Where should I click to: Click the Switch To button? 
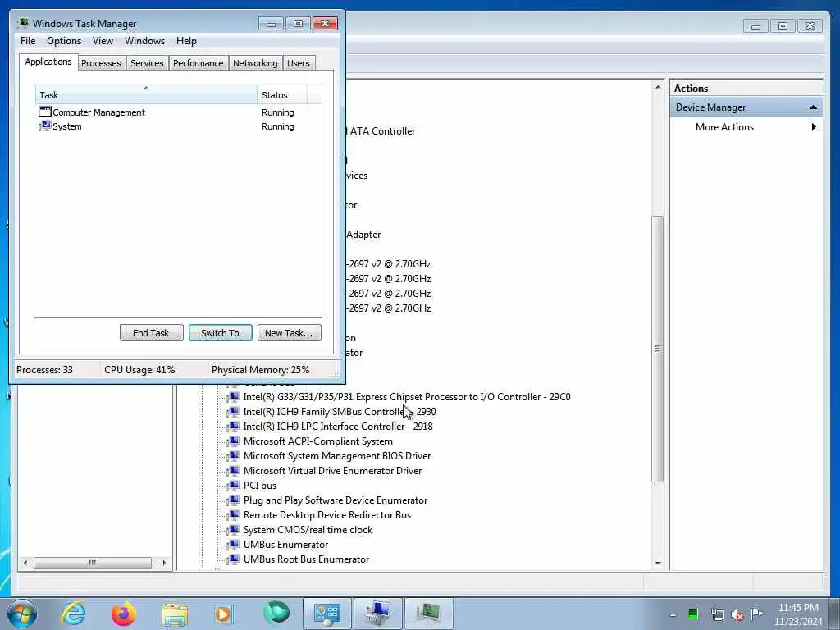[x=220, y=333]
